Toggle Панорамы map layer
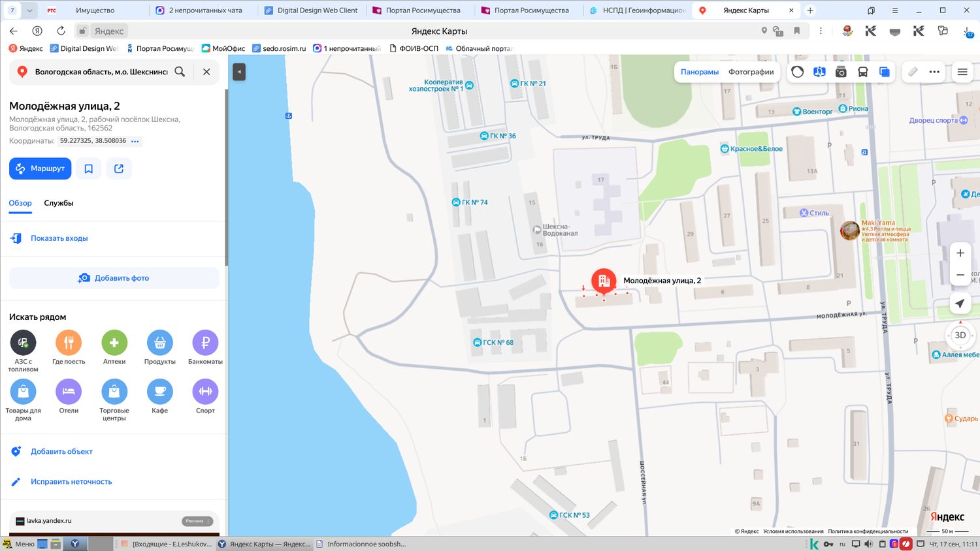This screenshot has height=551, width=980. coord(700,72)
